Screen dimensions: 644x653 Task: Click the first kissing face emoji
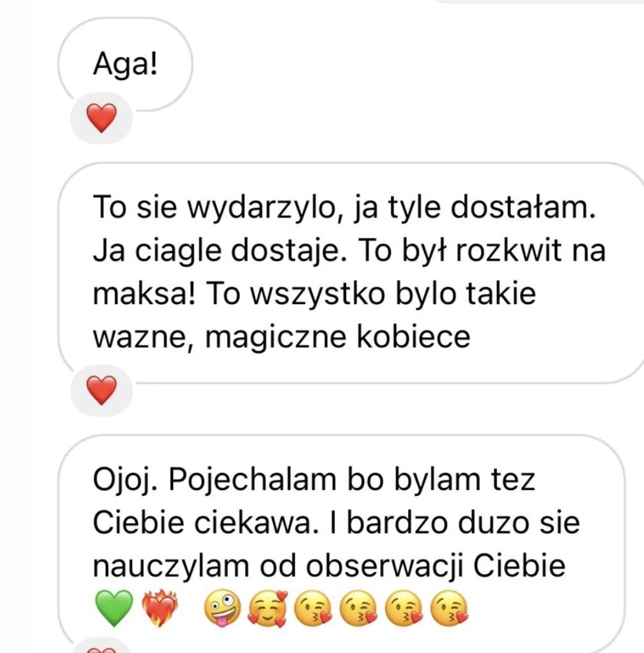(x=313, y=609)
